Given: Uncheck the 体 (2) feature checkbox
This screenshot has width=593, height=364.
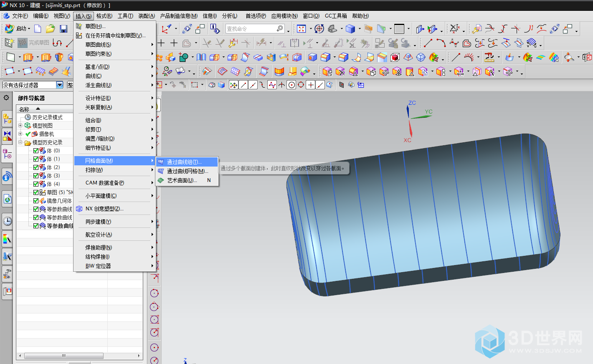Looking at the screenshot, I should (36, 167).
